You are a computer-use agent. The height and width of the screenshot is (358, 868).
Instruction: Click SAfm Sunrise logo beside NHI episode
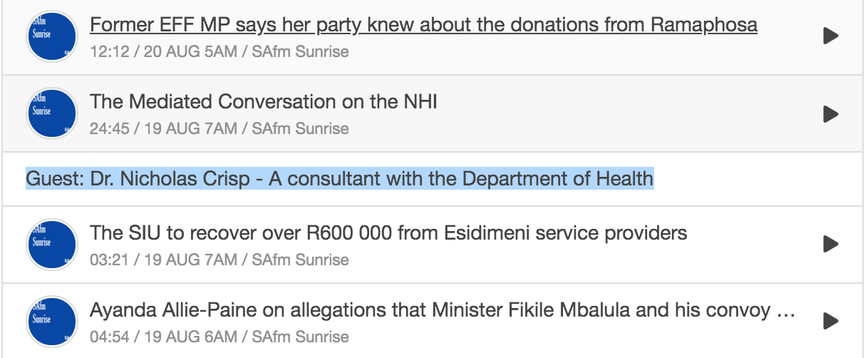point(51,113)
